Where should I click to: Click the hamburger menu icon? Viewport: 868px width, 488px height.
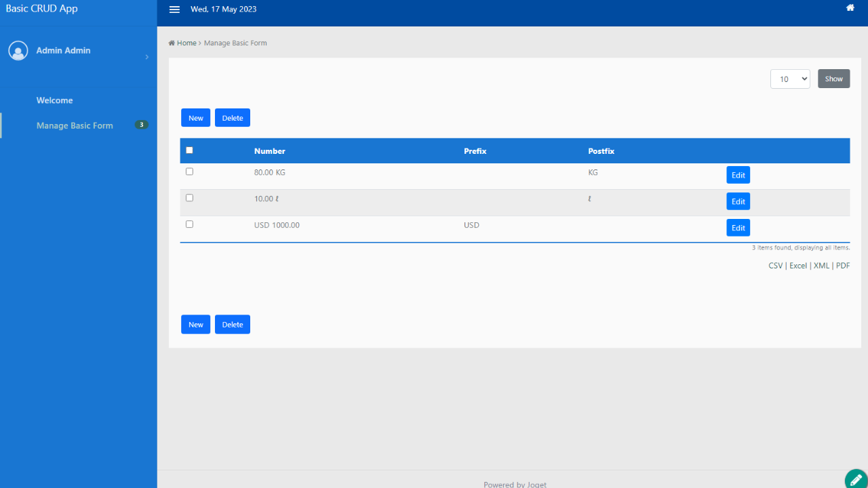coord(174,9)
